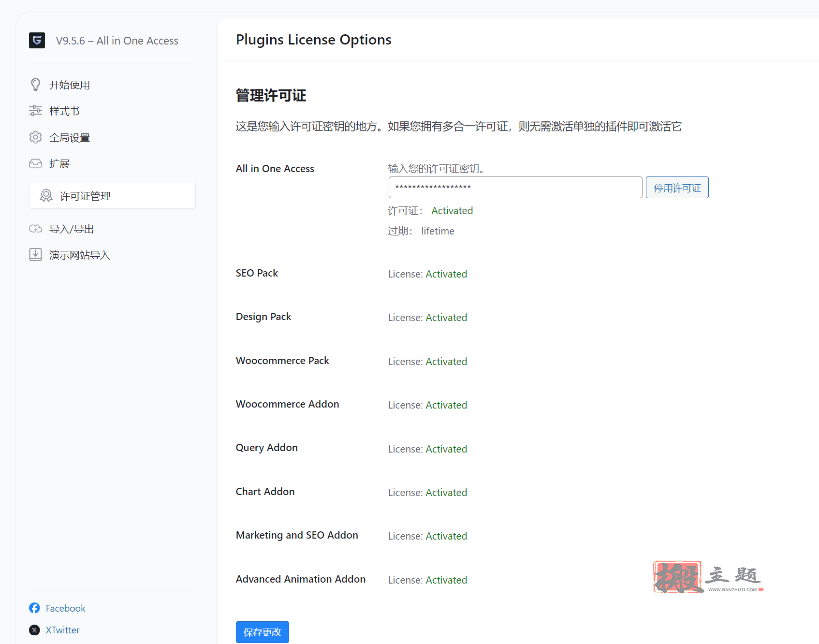Click the V9.5.6 – All in One Access title
The height and width of the screenshot is (644, 819).
pos(117,41)
